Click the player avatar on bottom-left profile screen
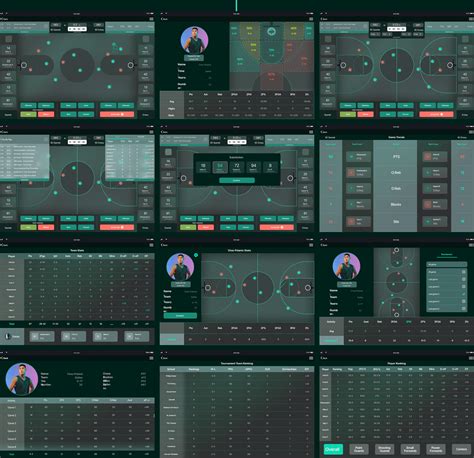 (22, 379)
